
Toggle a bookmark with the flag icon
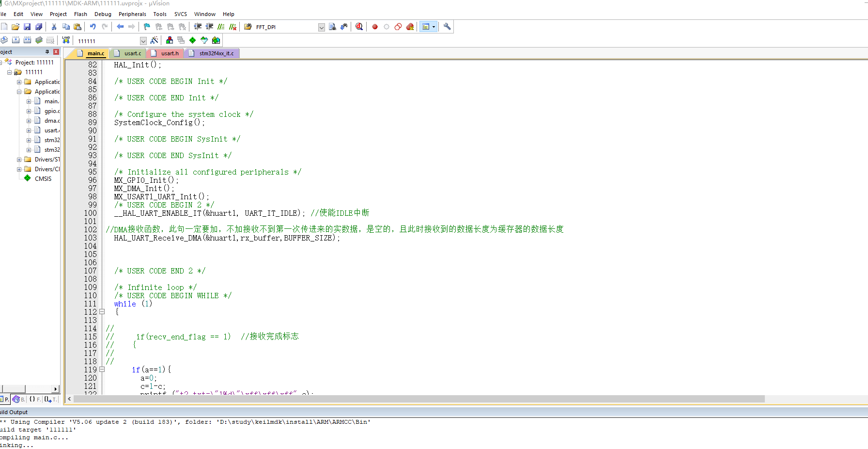[x=146, y=27]
